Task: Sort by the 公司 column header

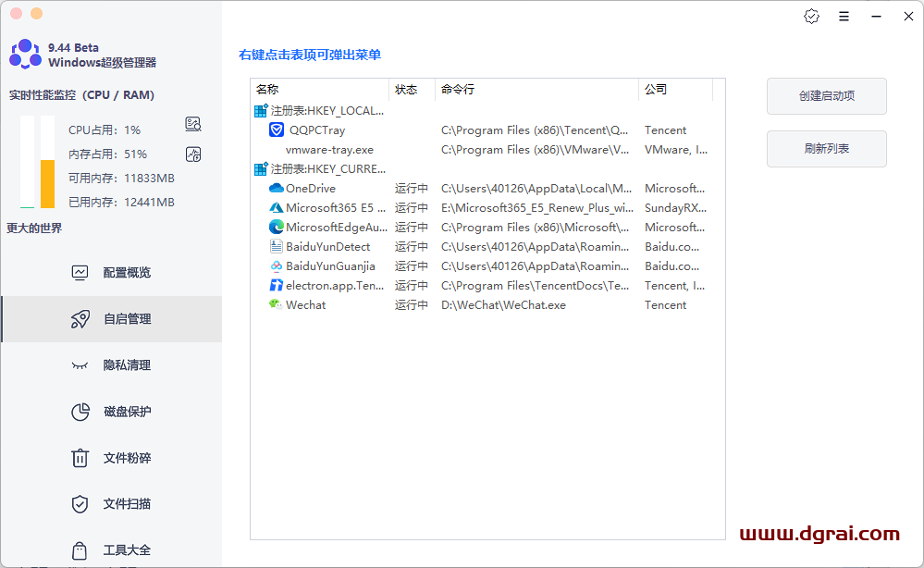Action: click(675, 90)
